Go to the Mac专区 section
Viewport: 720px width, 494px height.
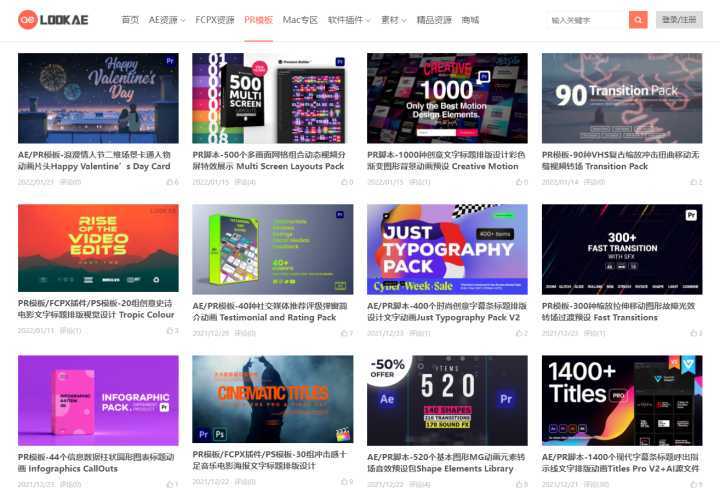pos(300,20)
